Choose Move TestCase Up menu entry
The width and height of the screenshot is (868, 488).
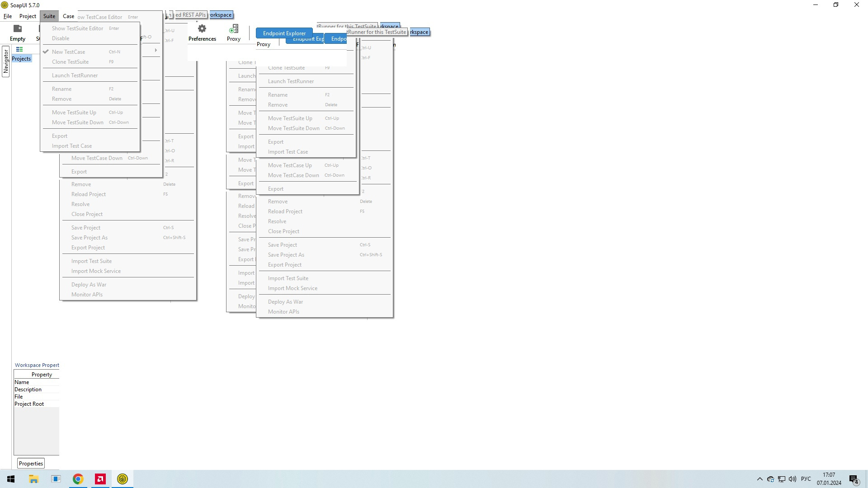pos(307,165)
